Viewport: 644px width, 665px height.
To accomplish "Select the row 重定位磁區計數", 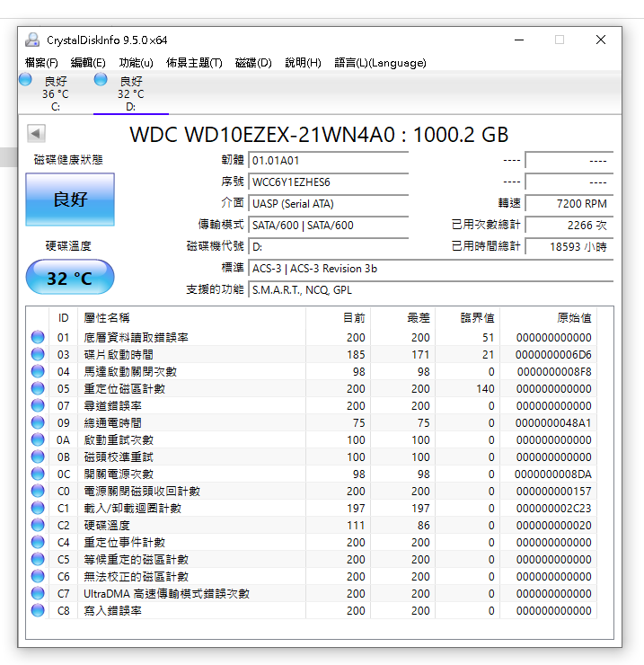I will point(312,388).
